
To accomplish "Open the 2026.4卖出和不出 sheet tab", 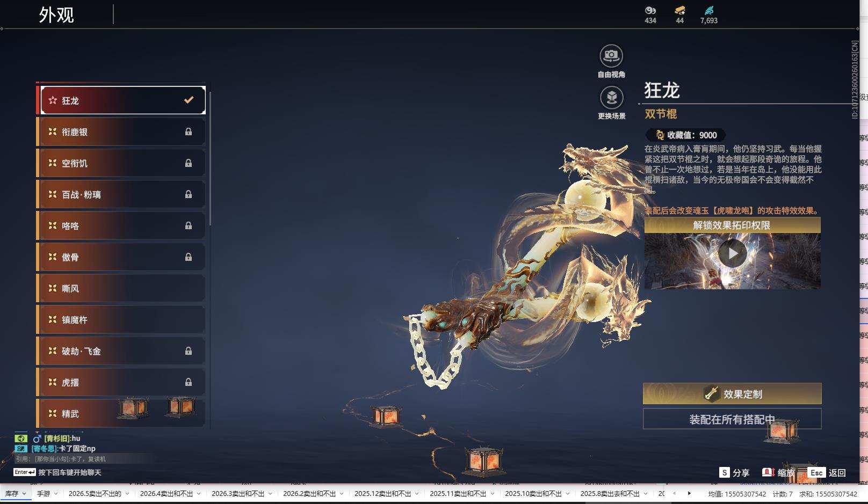I will 167,493.
